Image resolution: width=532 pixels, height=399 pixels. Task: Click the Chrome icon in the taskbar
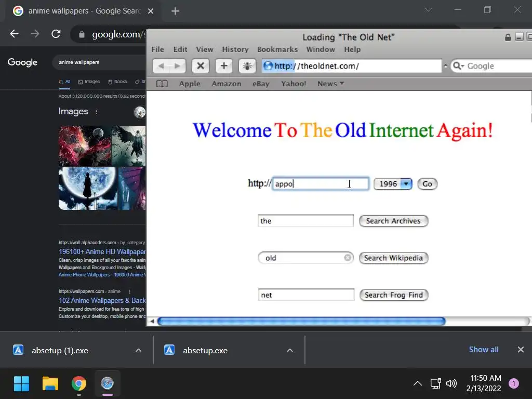click(79, 383)
